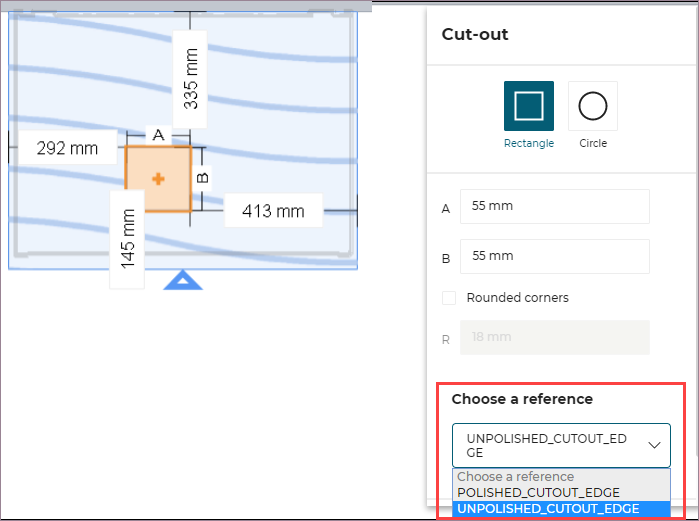The height and width of the screenshot is (521, 699).
Task: Select UNPOLISHED_CUTOUT_EDGE from the list
Action: pos(548,508)
